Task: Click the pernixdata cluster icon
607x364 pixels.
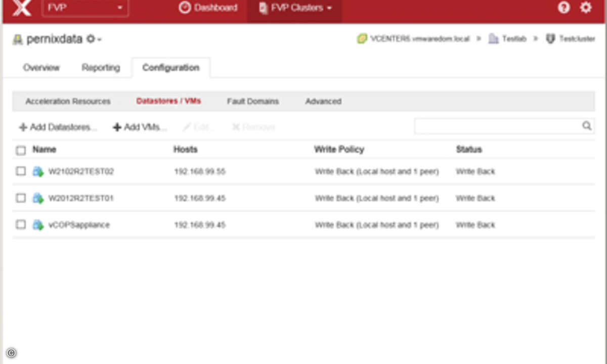Action: (x=18, y=39)
